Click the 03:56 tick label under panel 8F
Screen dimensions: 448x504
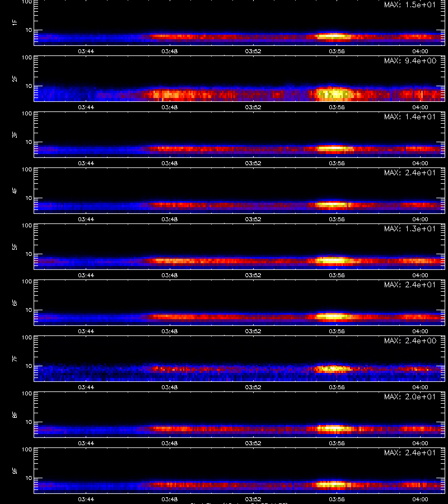(x=337, y=444)
